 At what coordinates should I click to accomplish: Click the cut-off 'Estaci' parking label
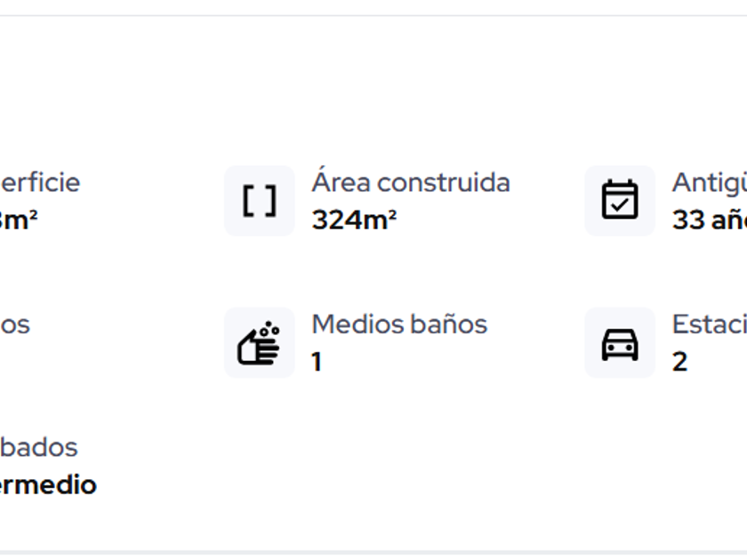pos(708,324)
